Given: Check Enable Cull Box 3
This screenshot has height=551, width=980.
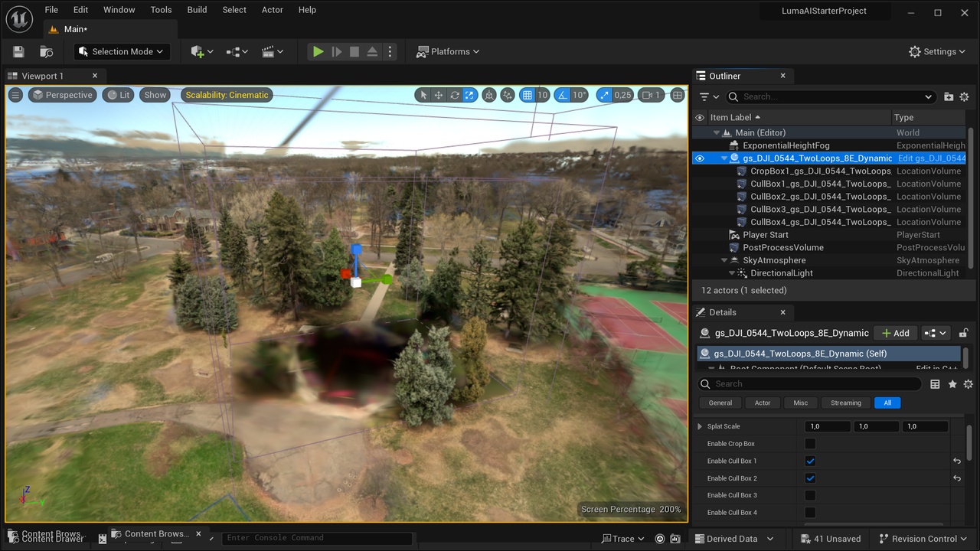Looking at the screenshot, I should (810, 495).
